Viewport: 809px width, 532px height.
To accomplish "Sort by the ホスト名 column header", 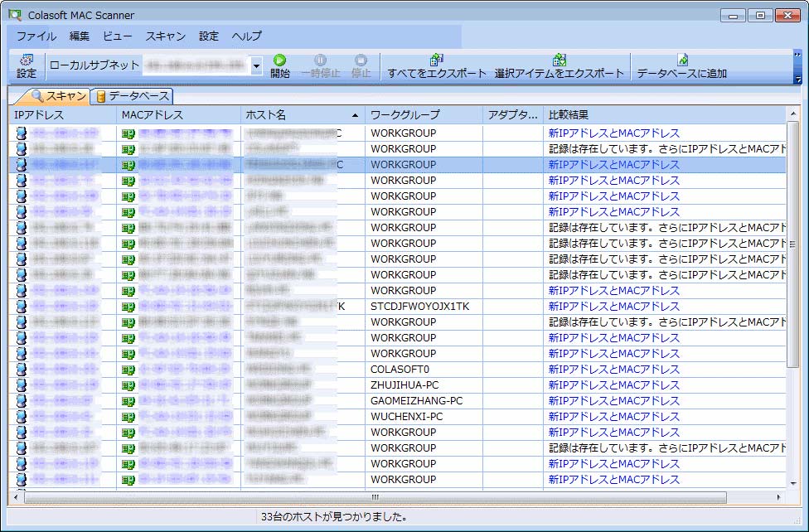I will [303, 115].
